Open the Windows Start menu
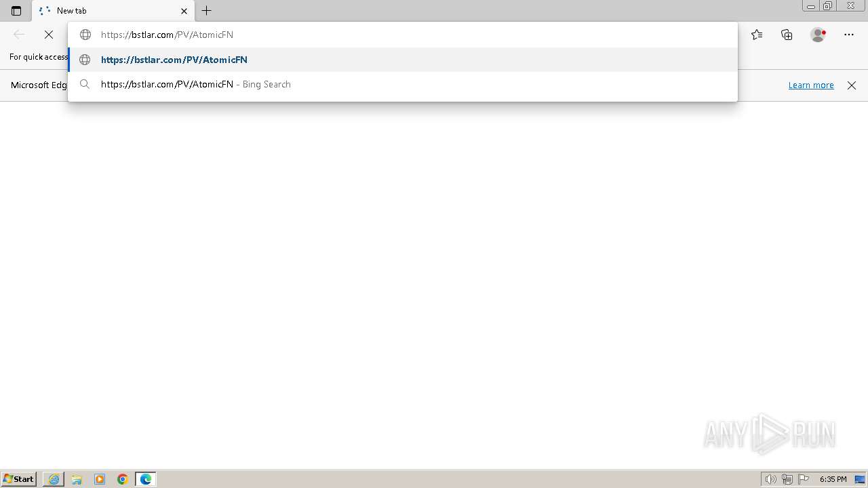868x488 pixels. pos(18,479)
